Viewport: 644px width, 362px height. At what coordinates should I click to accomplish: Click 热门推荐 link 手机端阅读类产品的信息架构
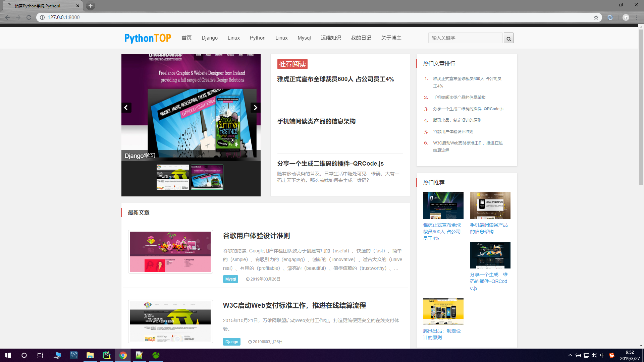489,228
